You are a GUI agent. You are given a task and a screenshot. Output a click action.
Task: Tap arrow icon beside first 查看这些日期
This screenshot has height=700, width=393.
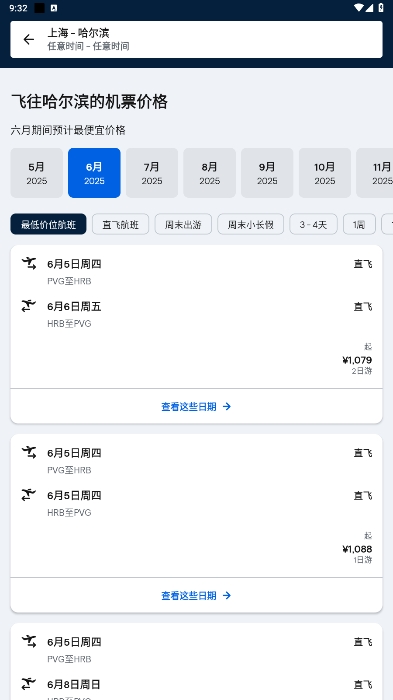[227, 406]
